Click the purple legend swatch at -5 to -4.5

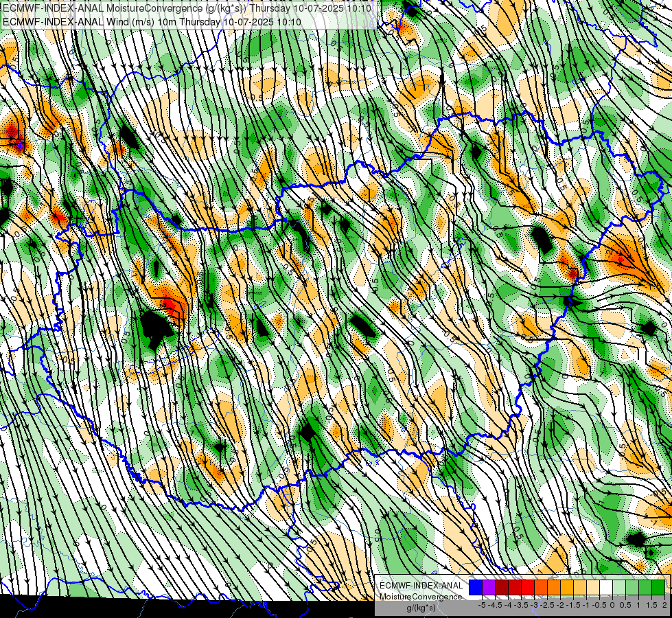coord(489,588)
